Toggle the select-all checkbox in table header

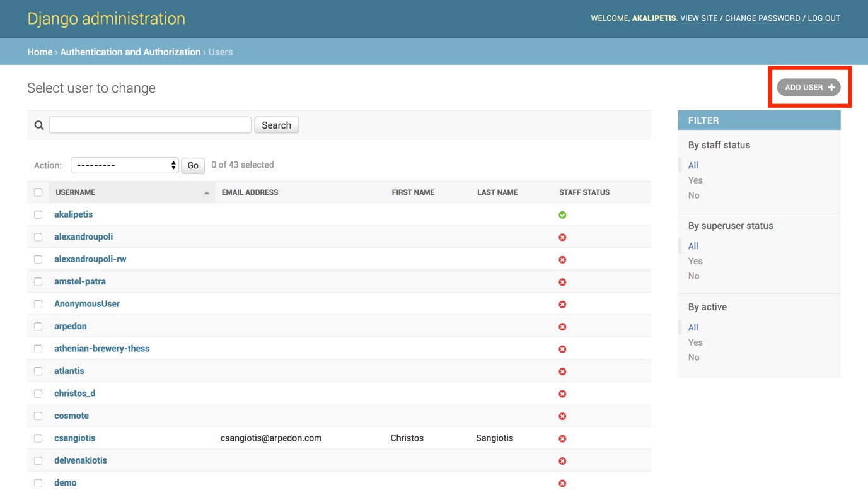click(38, 192)
